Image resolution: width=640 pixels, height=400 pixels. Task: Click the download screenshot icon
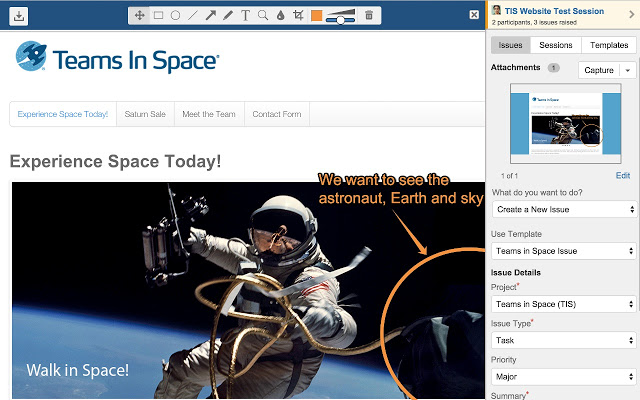pos(19,16)
